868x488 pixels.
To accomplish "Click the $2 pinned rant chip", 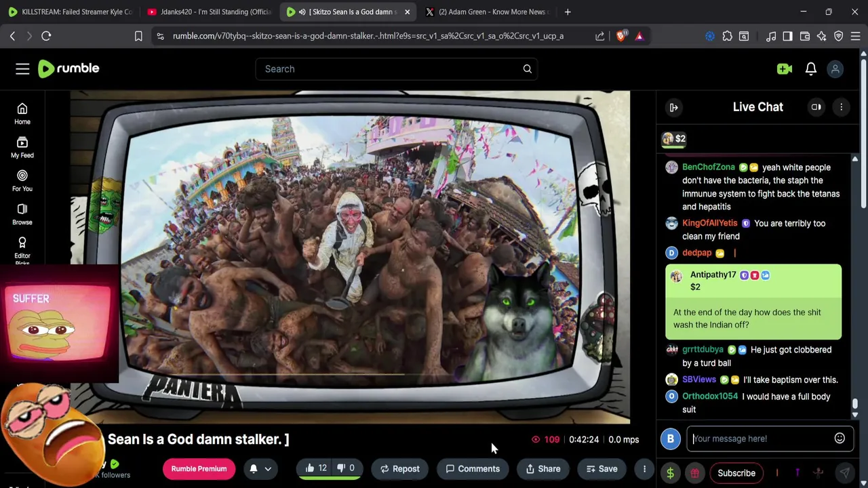I will [x=674, y=138].
